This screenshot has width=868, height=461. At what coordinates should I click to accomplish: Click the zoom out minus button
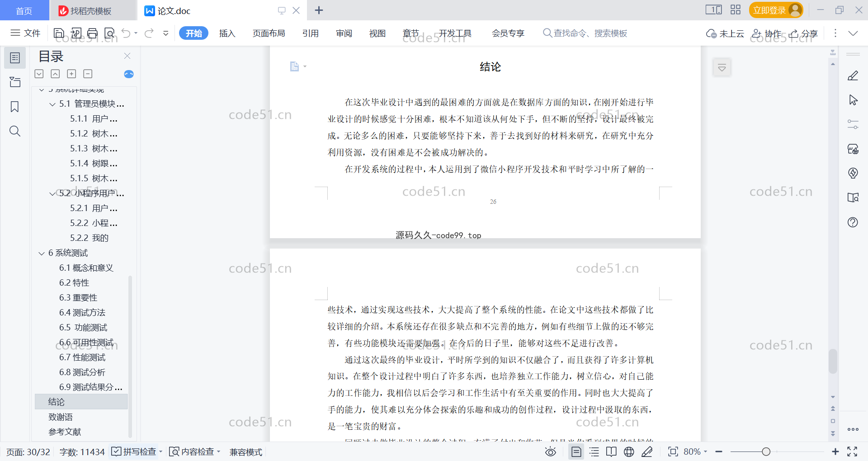(719, 452)
